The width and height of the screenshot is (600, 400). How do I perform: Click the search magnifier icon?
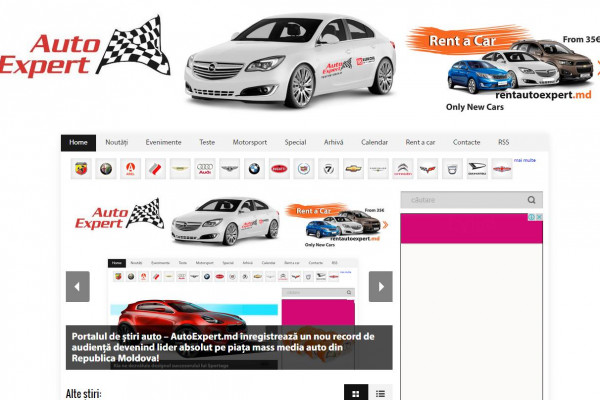[x=531, y=200]
